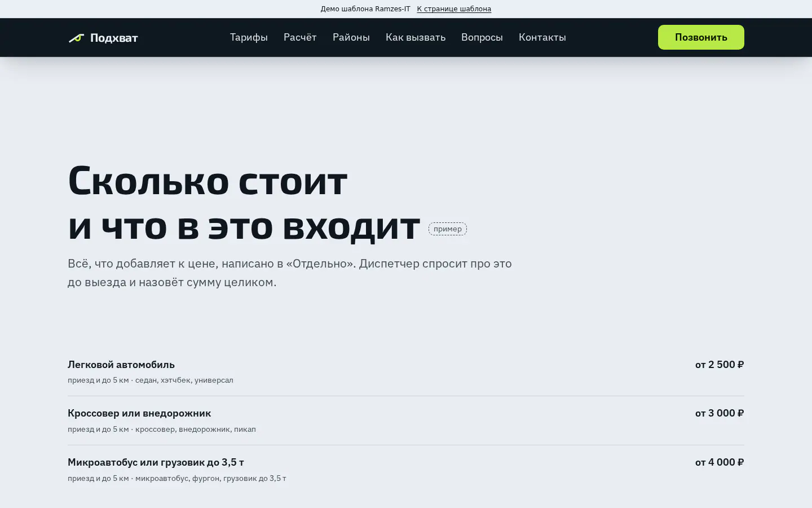Select Как вызвать in the navigation
The image size is (812, 508).
416,37
